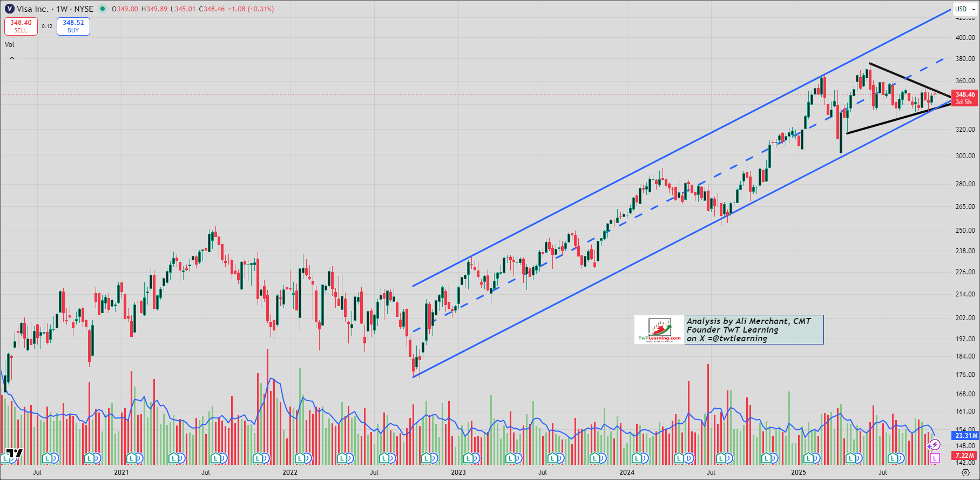Open chart settings gear on time axis

pos(966,472)
